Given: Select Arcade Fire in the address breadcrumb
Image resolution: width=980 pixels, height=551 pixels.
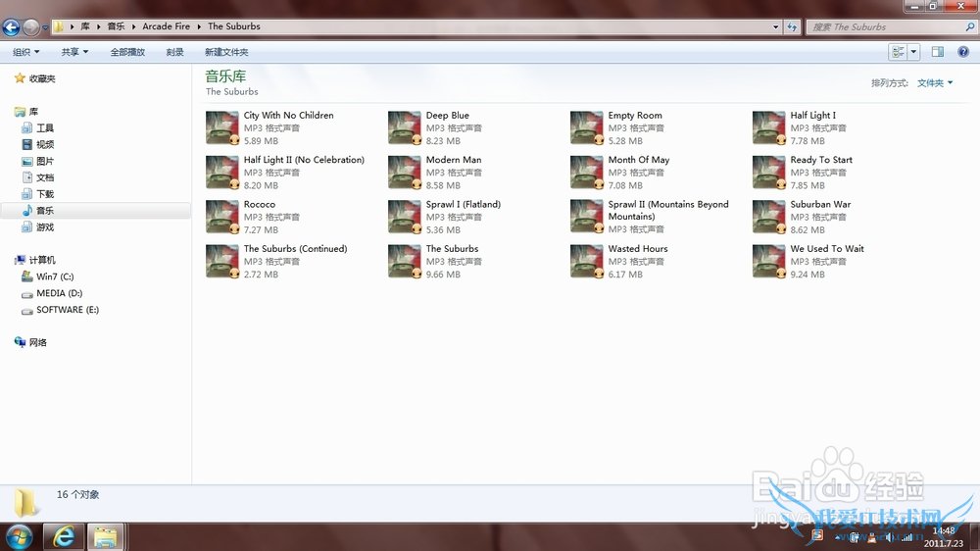Looking at the screenshot, I should pyautogui.click(x=166, y=26).
